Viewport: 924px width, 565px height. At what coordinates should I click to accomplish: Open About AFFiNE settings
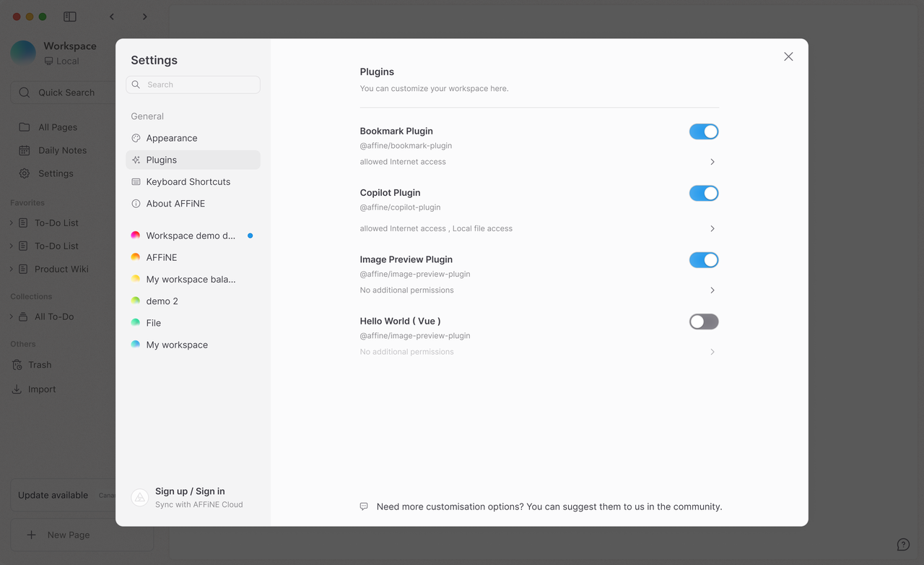(x=193, y=204)
